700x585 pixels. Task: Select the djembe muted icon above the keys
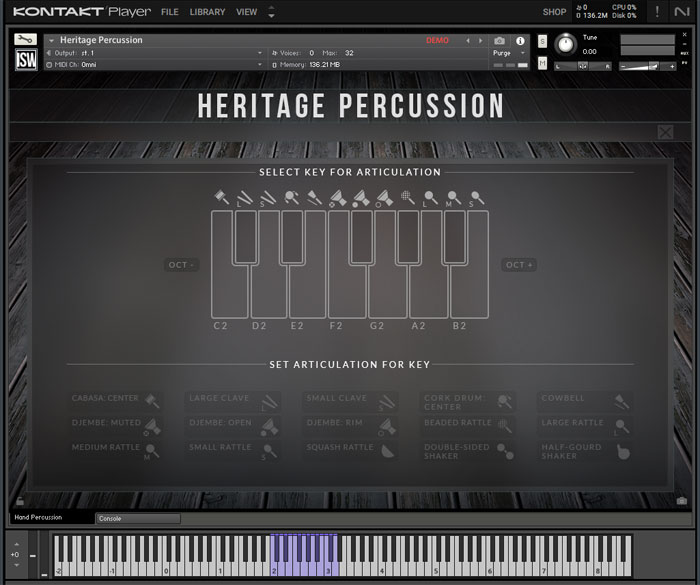[338, 198]
